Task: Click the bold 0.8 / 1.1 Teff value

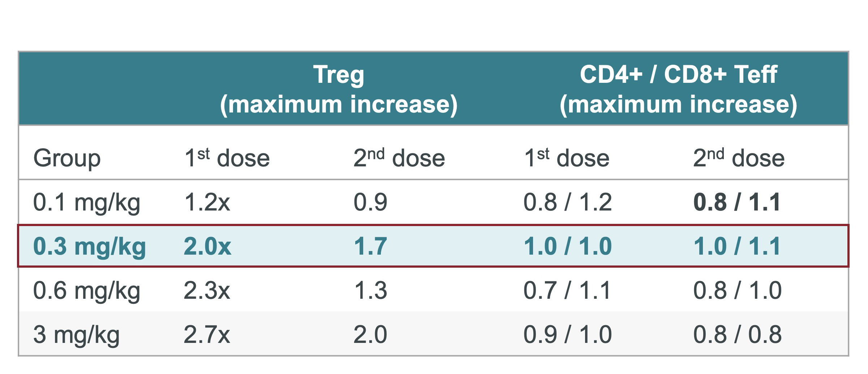Action: [737, 202]
